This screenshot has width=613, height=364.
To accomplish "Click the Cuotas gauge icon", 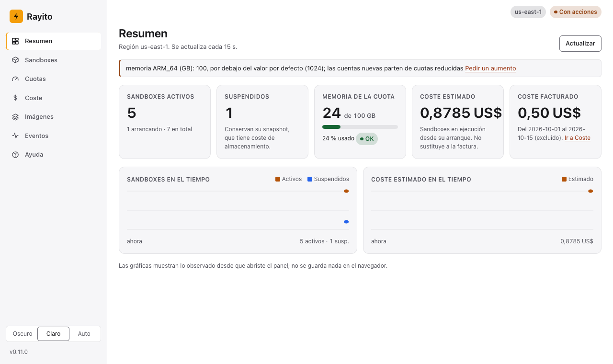I will [15, 79].
